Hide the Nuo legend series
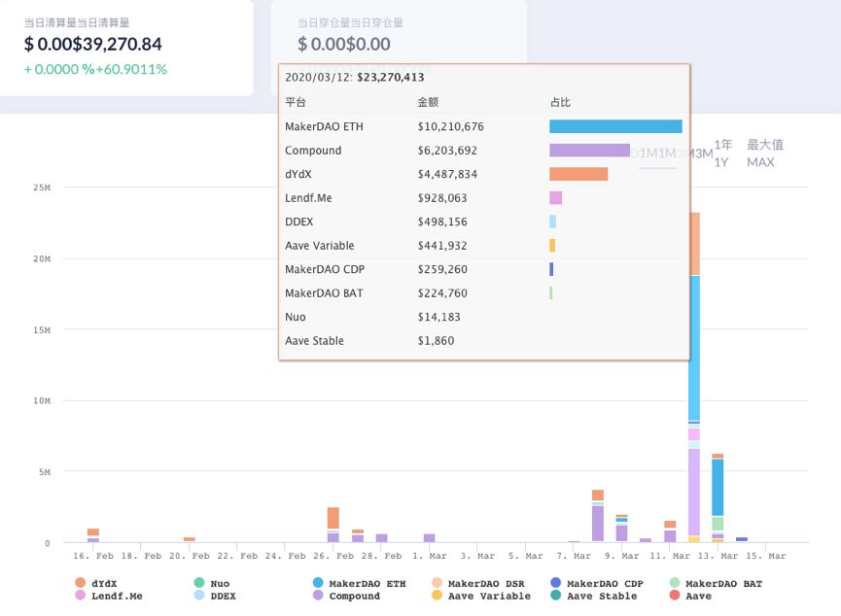 [x=199, y=583]
